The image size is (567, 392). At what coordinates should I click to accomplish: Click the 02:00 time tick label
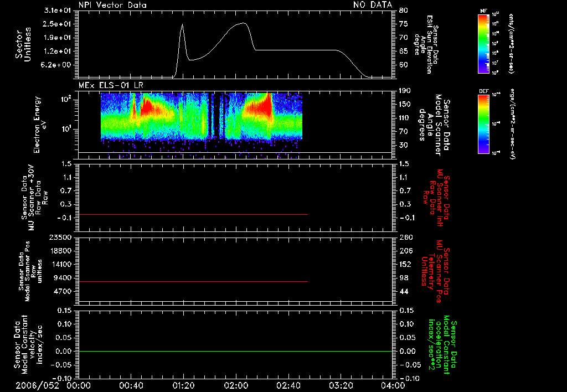[236, 385]
